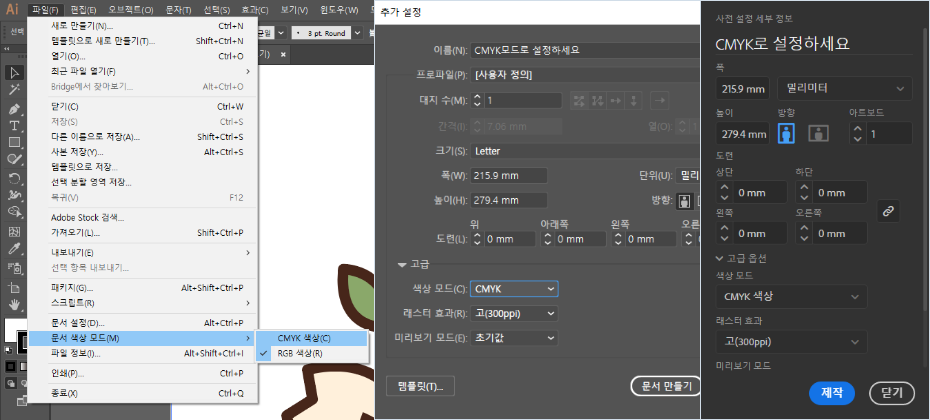Select portrait orientation in 추가 설정 dialog
The height and width of the screenshot is (420, 930).
tap(685, 201)
